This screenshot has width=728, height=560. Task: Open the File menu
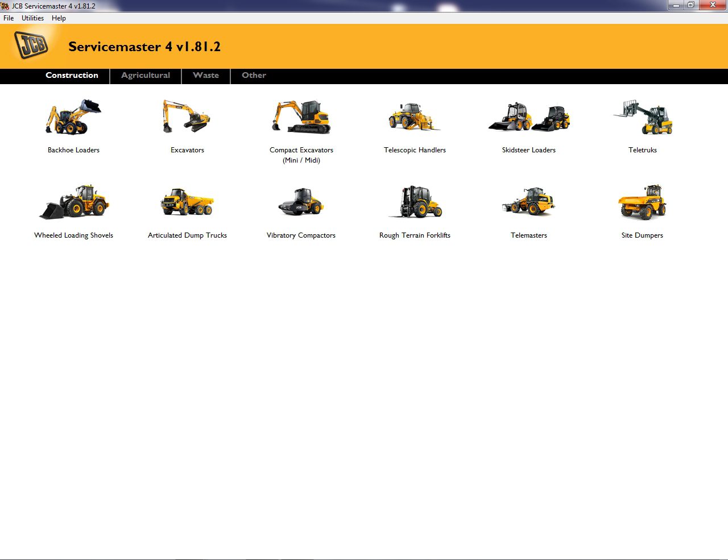tap(9, 18)
